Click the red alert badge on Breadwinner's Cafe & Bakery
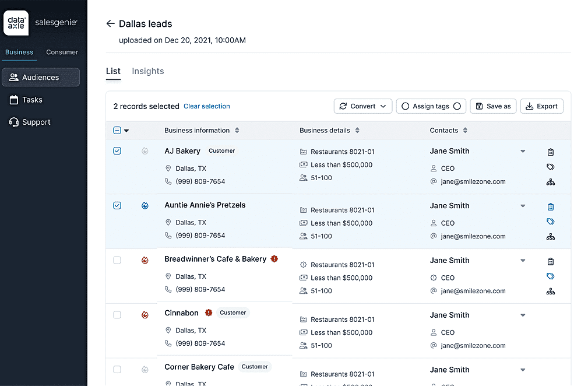 click(x=274, y=258)
